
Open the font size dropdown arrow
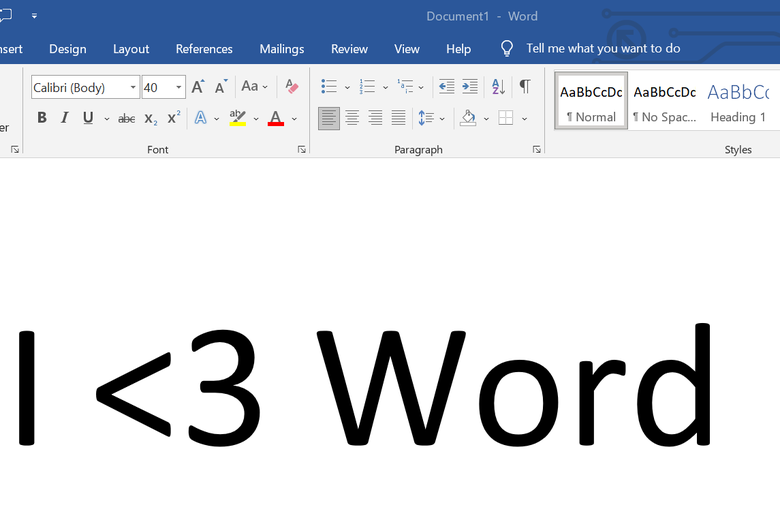tap(179, 88)
